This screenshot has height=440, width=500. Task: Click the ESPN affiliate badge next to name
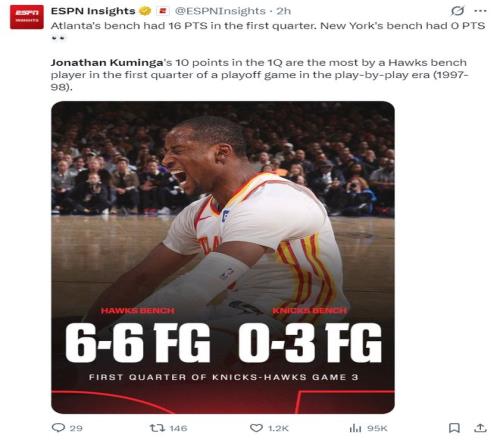pyautogui.click(x=163, y=11)
